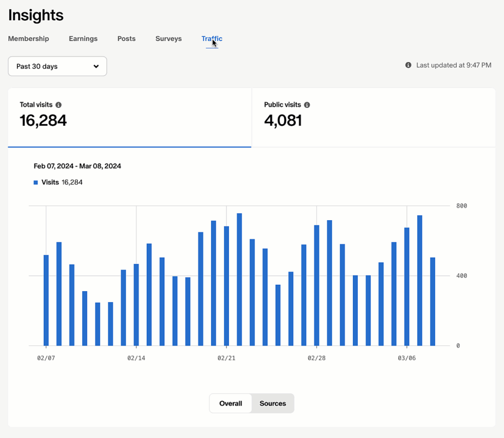Select the chart bar at 02/14

136,305
